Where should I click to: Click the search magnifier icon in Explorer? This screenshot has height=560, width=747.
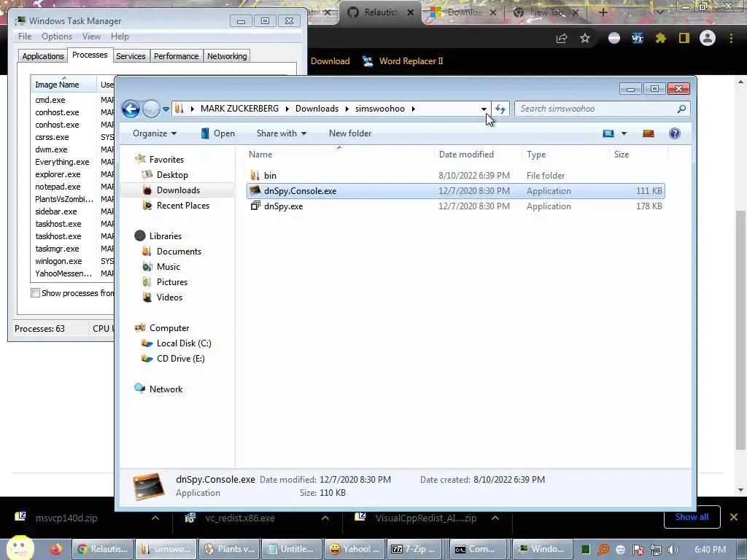point(682,109)
